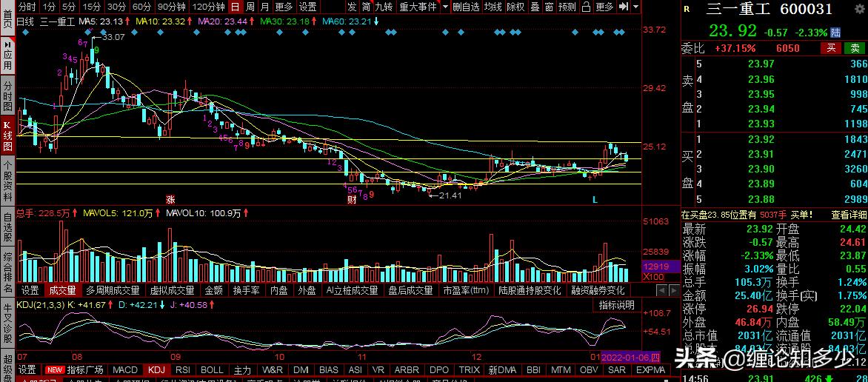Expand the 应用 sidebar arrow entry
This screenshot has width=868, height=382.
(x=7, y=57)
